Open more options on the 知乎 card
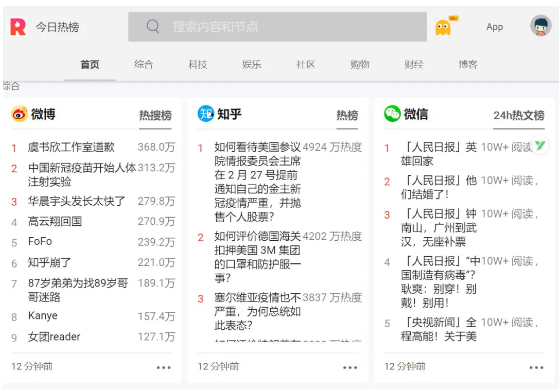 pos(350,367)
